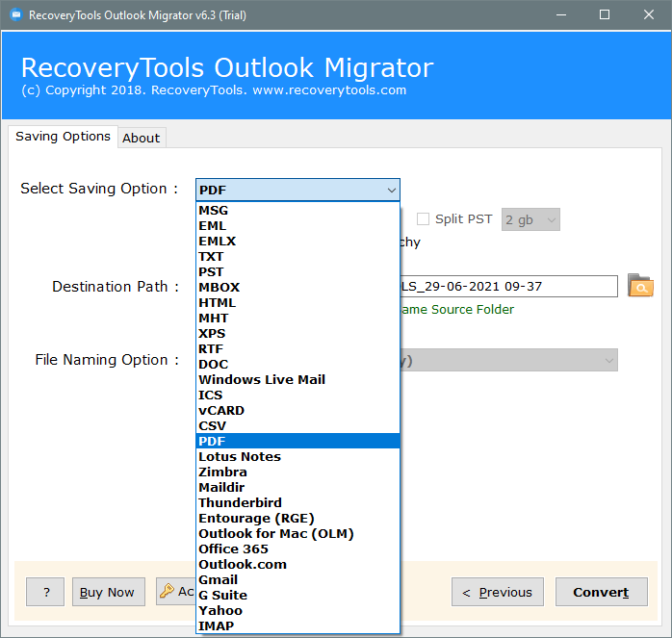Minimize the Outlook Migrator window
The image size is (672, 638).
click(x=561, y=15)
